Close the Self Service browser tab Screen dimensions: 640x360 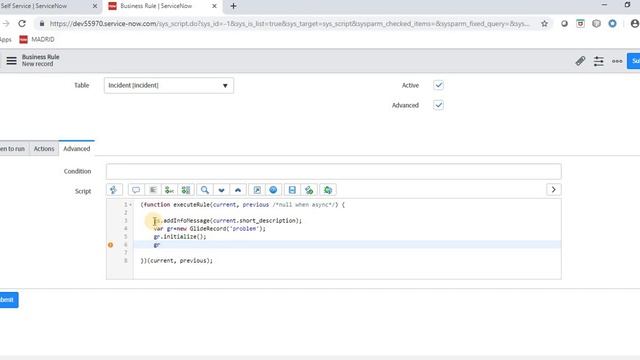[95, 6]
